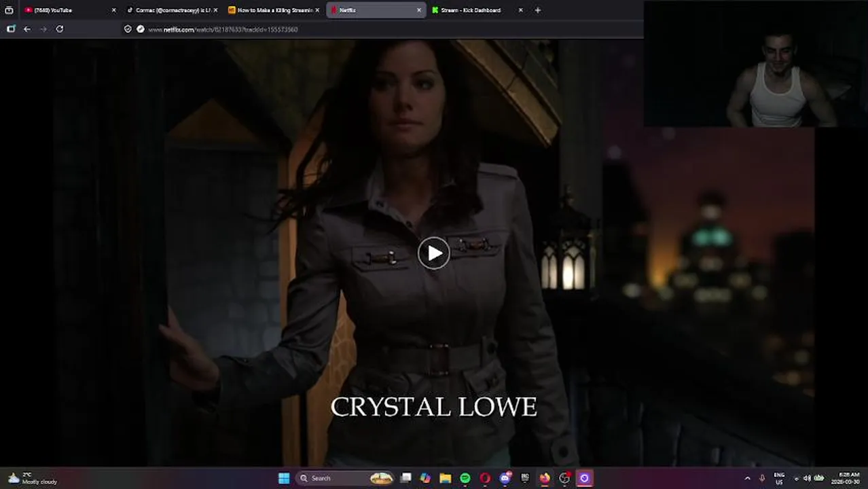Open the purple Opera GX taskbar icon

pyautogui.click(x=584, y=478)
